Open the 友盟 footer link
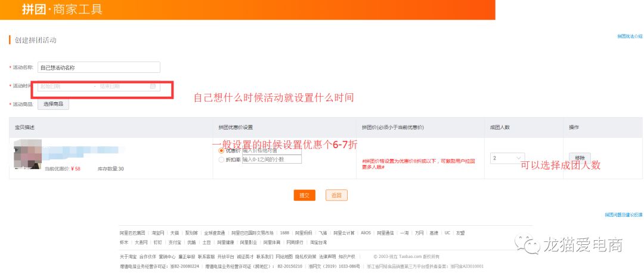Viewport: 644px width, 273px height. pos(460,232)
